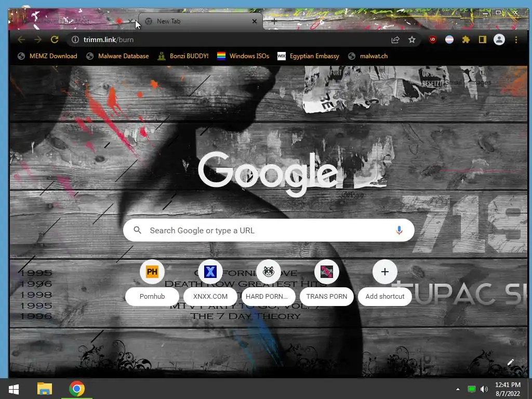Viewport: 532px width, 399px height.
Task: Open a new tab with plus button
Action: click(274, 21)
